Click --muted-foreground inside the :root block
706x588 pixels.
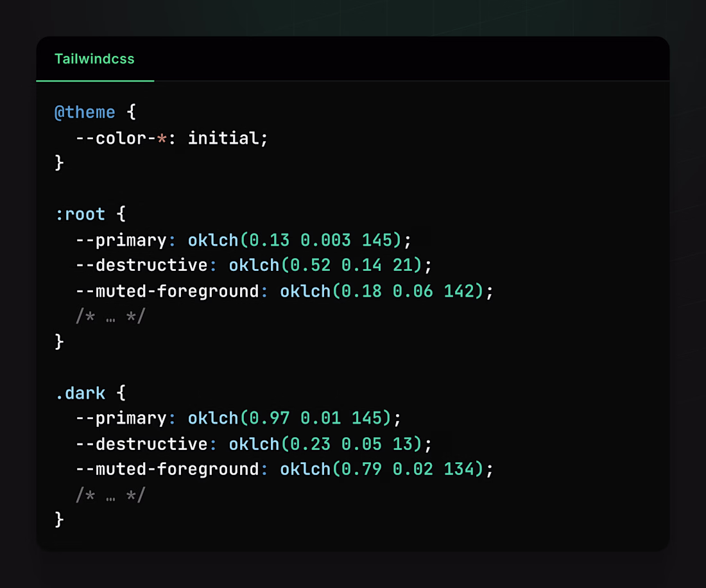point(167,291)
